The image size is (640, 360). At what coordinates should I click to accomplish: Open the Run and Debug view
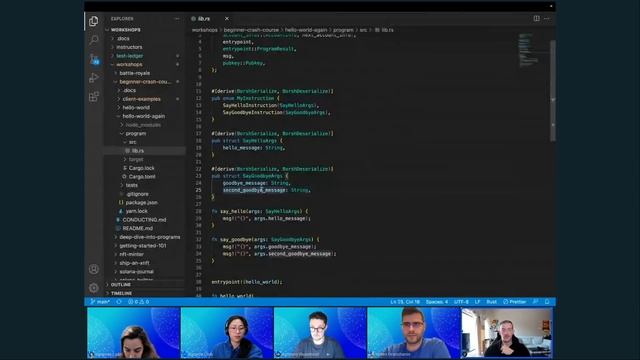click(x=93, y=78)
